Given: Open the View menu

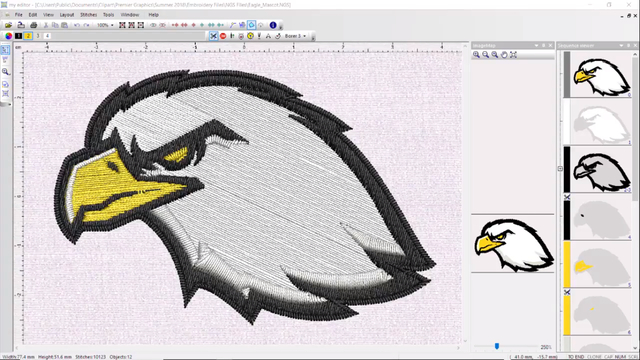Looking at the screenshot, I should [x=48, y=15].
